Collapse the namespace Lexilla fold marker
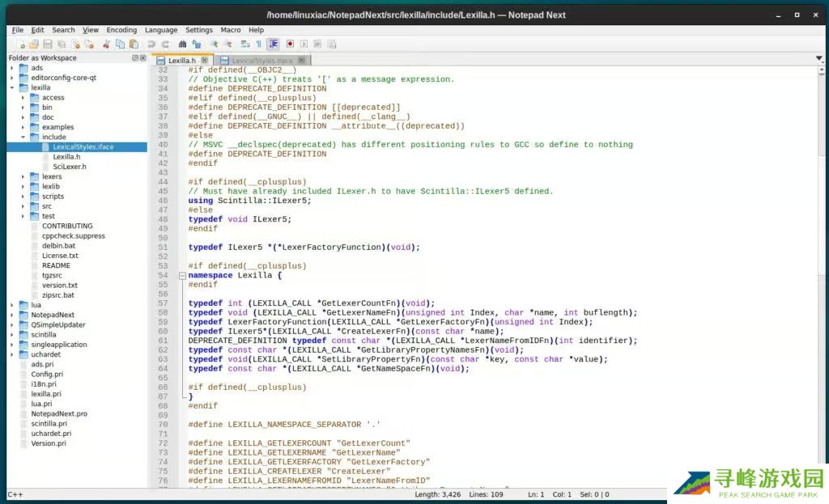 (x=182, y=276)
